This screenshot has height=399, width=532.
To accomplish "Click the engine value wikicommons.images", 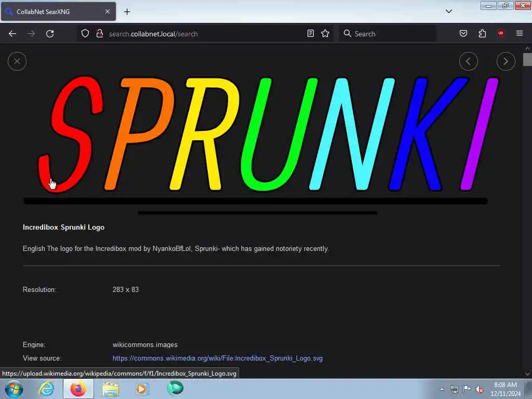I will coord(145,345).
